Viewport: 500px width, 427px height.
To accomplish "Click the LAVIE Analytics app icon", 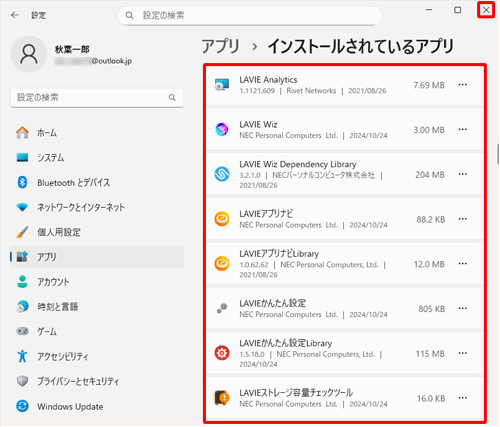I will point(222,85).
